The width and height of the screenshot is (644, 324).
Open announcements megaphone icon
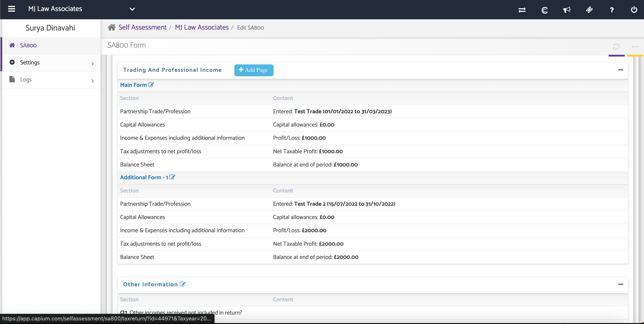567,10
